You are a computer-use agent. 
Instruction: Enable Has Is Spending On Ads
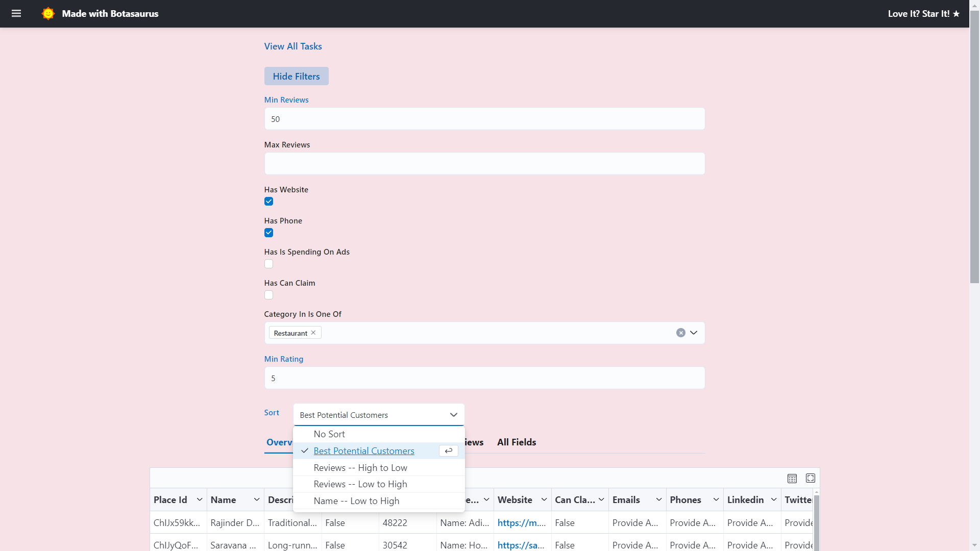[x=268, y=264]
